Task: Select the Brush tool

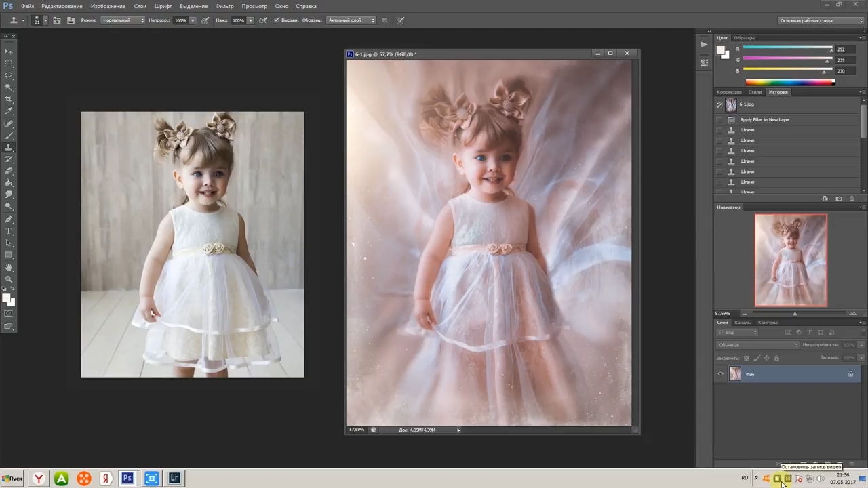Action: click(x=9, y=136)
